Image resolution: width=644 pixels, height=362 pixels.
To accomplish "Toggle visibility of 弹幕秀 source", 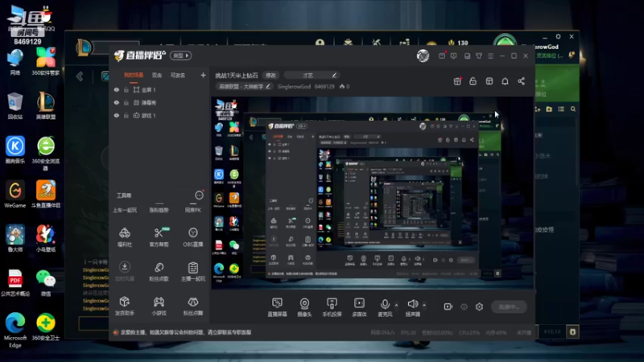I will pyautogui.click(x=117, y=103).
